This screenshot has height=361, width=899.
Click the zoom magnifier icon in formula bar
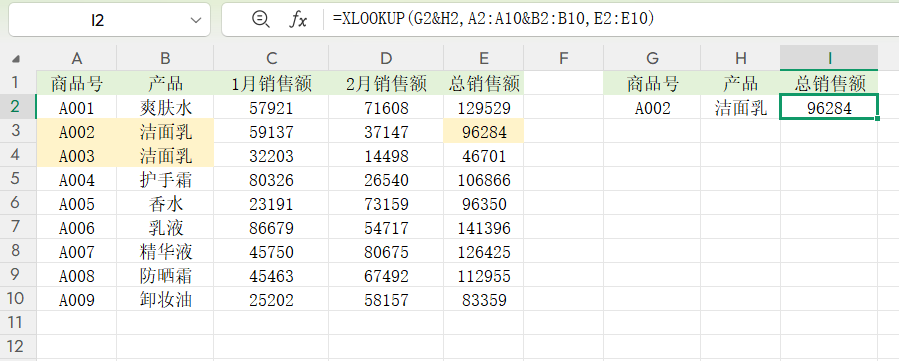(260, 19)
